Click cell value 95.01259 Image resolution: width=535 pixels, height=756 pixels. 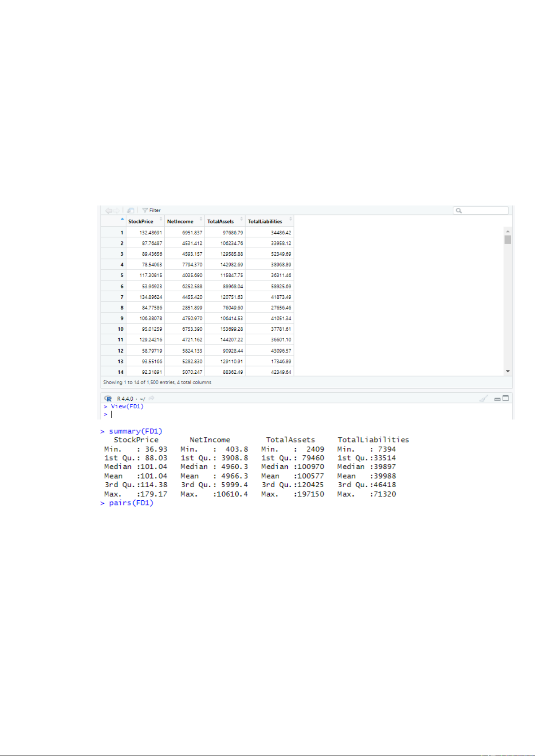pyautogui.click(x=152, y=329)
